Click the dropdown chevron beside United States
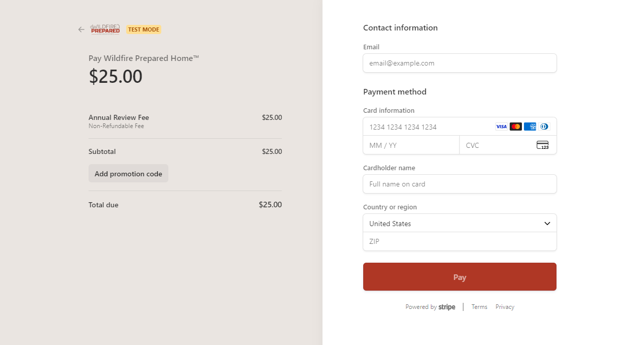Image resolution: width=644 pixels, height=345 pixels. [x=547, y=224]
